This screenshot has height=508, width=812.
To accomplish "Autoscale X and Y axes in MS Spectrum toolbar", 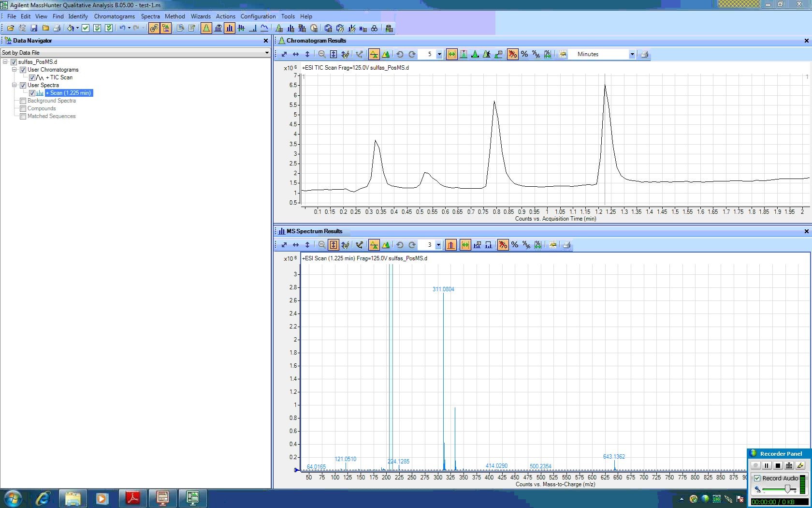I will [x=284, y=245].
